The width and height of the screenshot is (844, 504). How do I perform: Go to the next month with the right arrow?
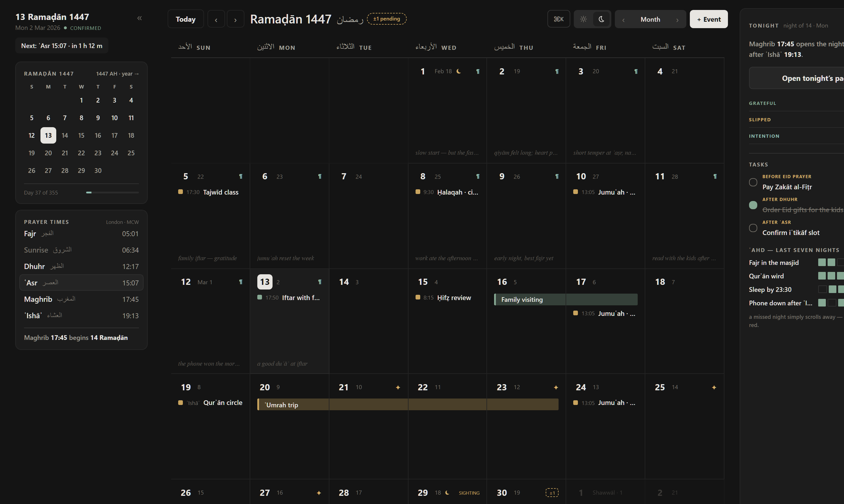[x=235, y=19]
